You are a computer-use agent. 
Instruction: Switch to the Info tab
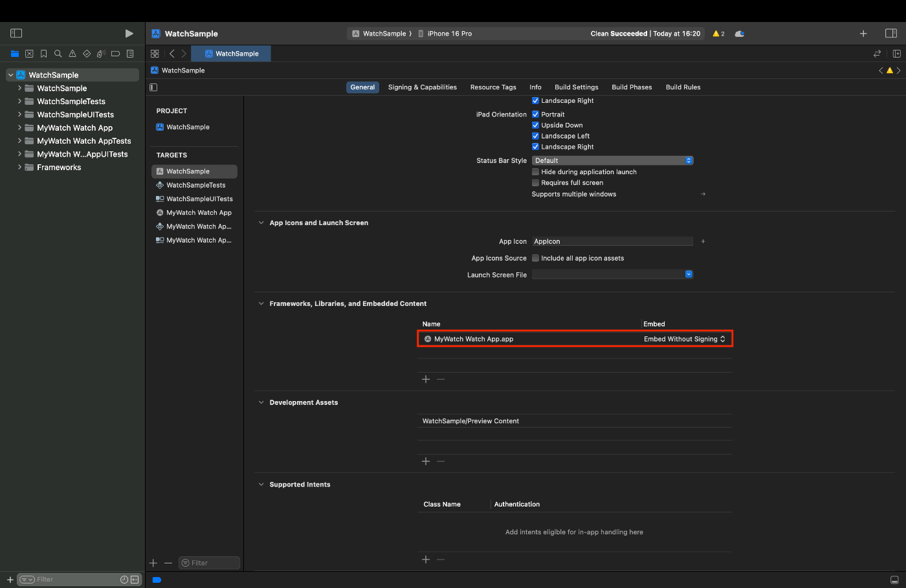pyautogui.click(x=535, y=87)
